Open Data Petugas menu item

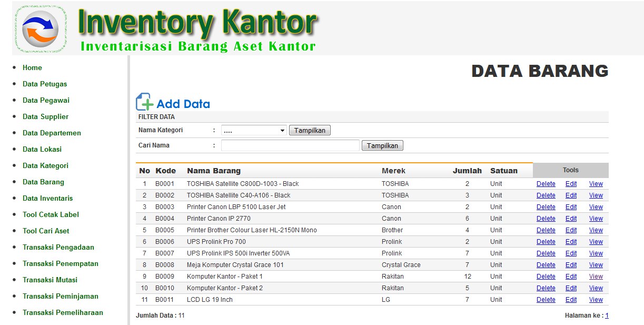(45, 84)
